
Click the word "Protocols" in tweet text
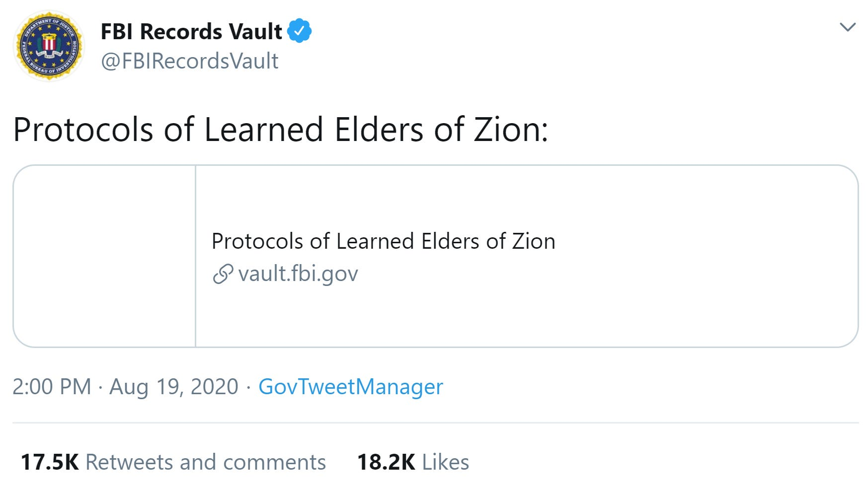(83, 130)
